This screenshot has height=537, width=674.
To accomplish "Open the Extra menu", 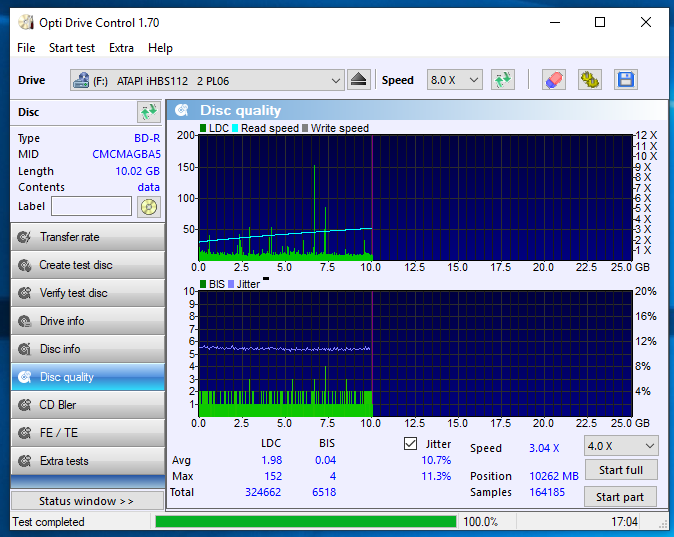I will (121, 48).
